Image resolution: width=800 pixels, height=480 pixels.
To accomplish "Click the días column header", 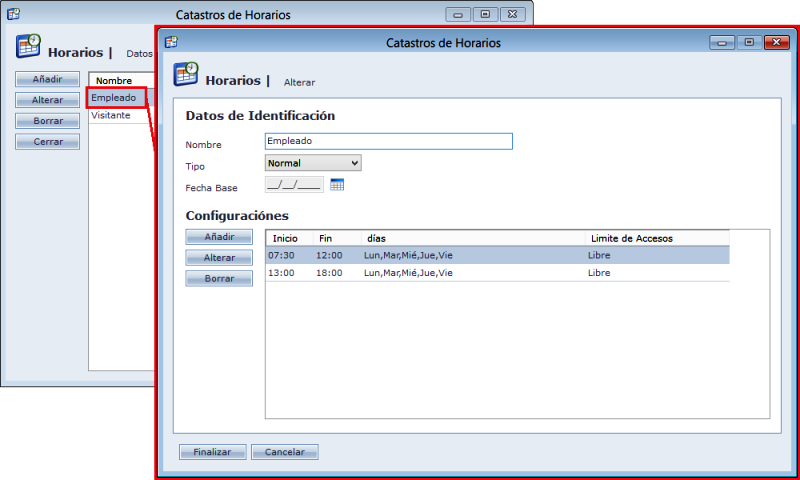I will (x=473, y=238).
